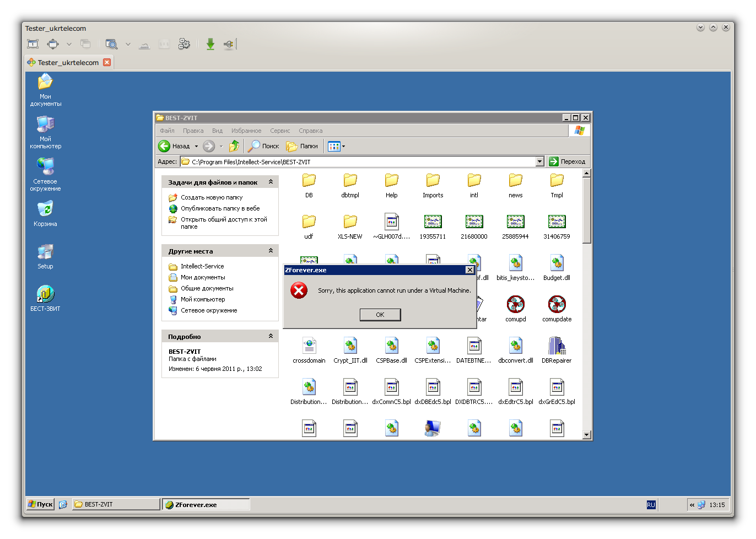
Task: Click the Создать новую папку link
Action: [212, 197]
